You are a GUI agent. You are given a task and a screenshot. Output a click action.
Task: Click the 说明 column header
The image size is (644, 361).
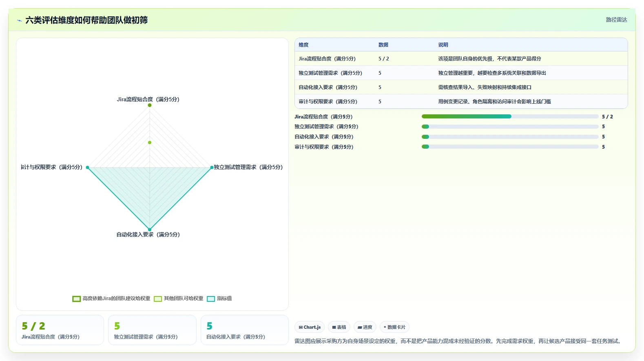(443, 45)
